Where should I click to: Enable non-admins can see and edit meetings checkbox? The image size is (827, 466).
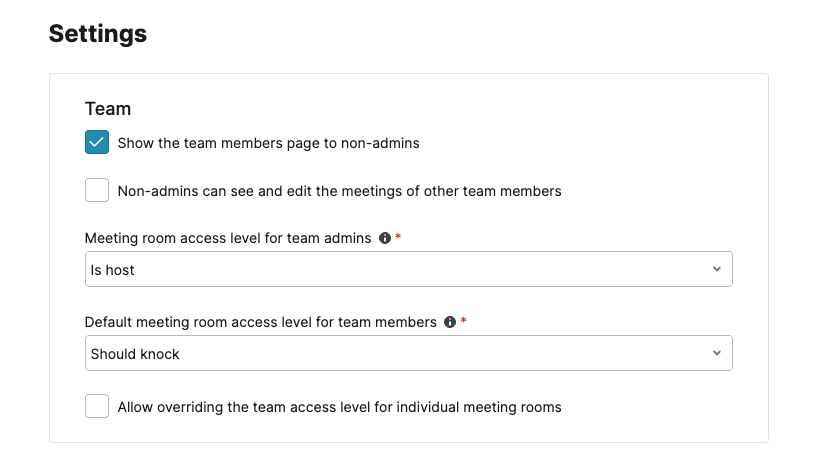97,190
